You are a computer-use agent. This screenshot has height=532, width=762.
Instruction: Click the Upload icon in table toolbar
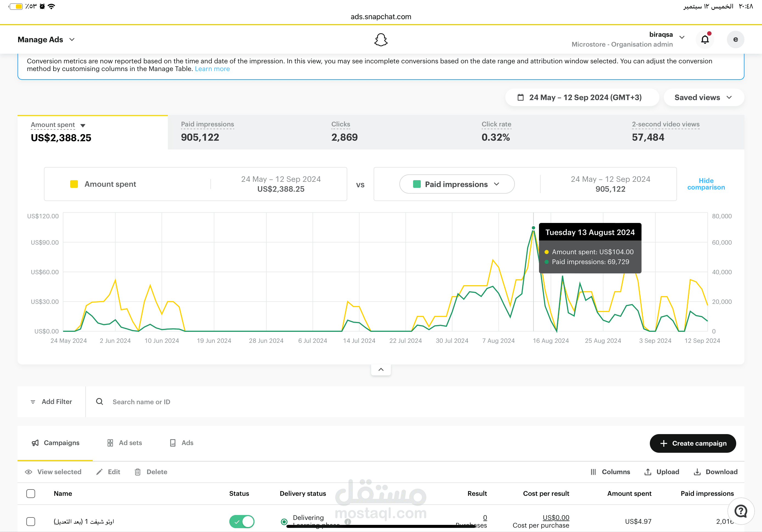(648, 472)
